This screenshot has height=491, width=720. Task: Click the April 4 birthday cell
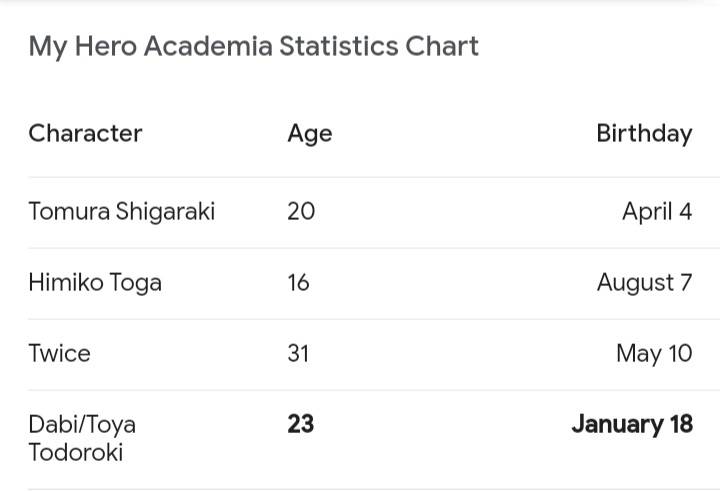click(x=656, y=211)
